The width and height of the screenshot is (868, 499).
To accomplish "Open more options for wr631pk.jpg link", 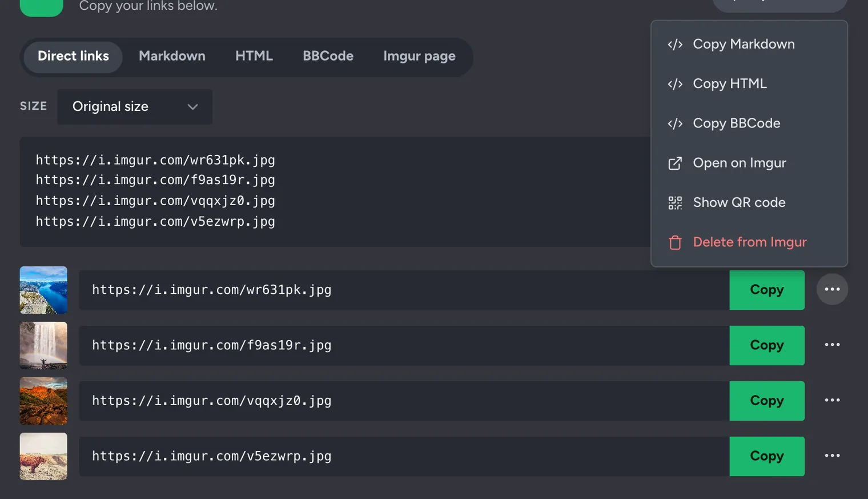I will pyautogui.click(x=832, y=289).
